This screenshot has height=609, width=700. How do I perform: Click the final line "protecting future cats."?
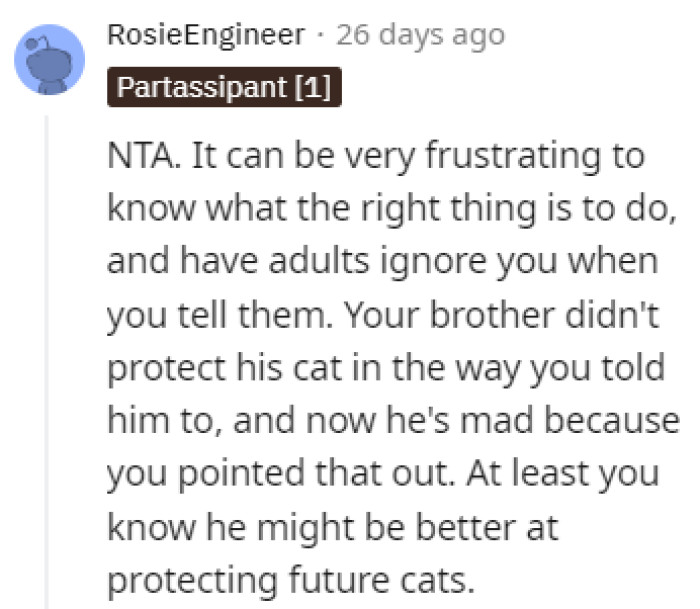click(x=298, y=576)
